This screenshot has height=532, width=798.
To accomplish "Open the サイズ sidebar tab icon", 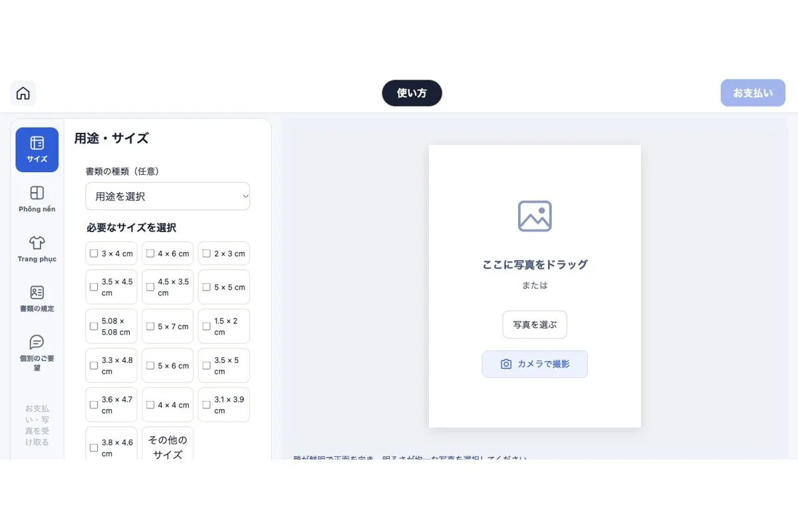I will [37, 143].
